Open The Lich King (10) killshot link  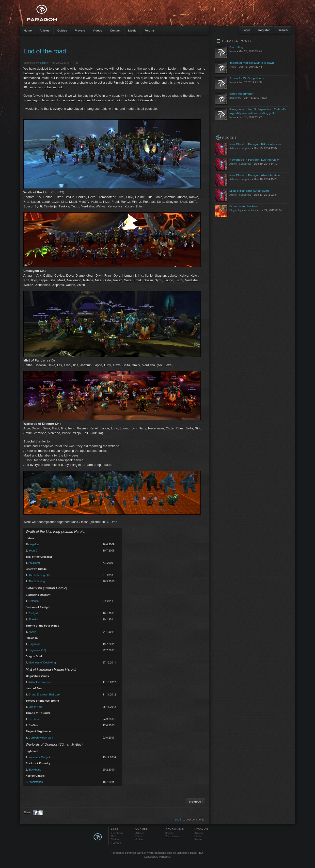[x=39, y=575]
